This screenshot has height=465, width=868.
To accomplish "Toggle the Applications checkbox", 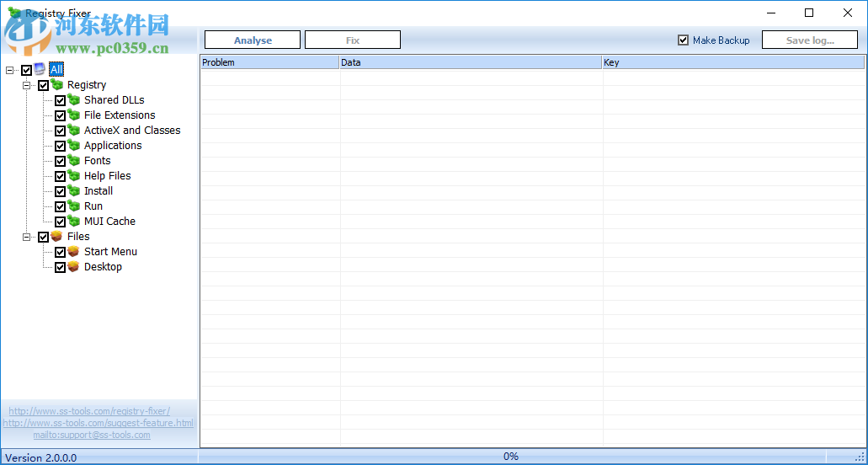I will tap(61, 146).
